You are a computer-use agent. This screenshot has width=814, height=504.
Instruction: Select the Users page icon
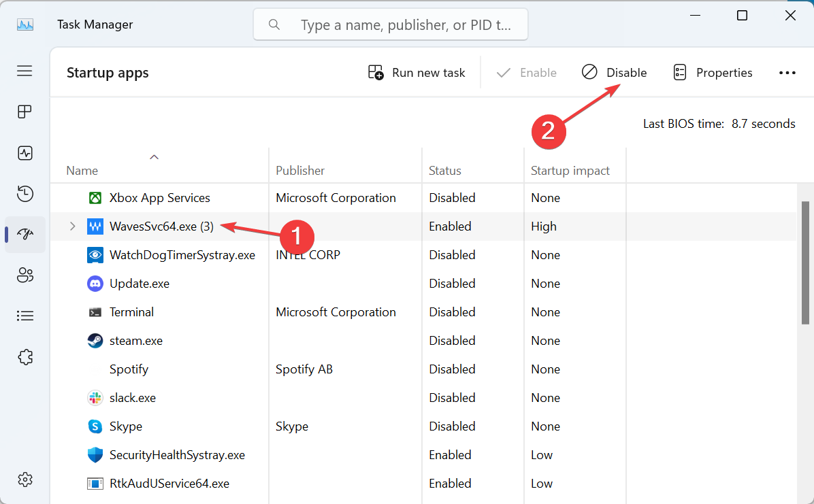(x=25, y=275)
